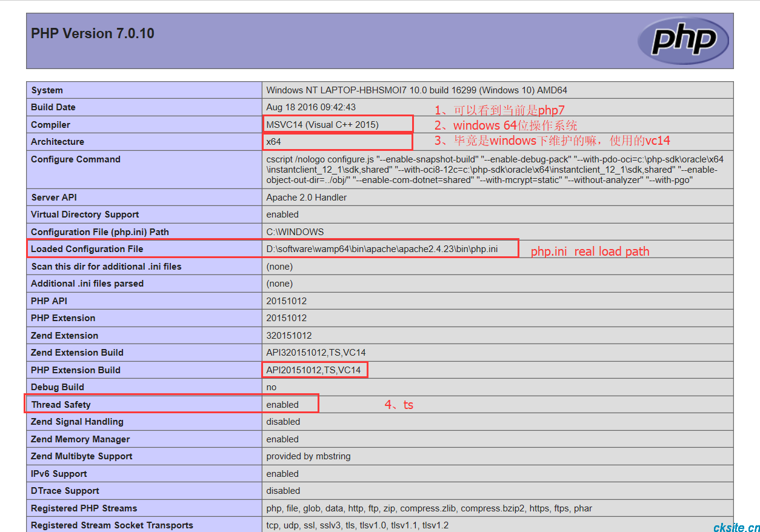This screenshot has height=532, width=760.
Task: Click the "Aug 18 2016 09:42:43" value
Action: click(311, 107)
